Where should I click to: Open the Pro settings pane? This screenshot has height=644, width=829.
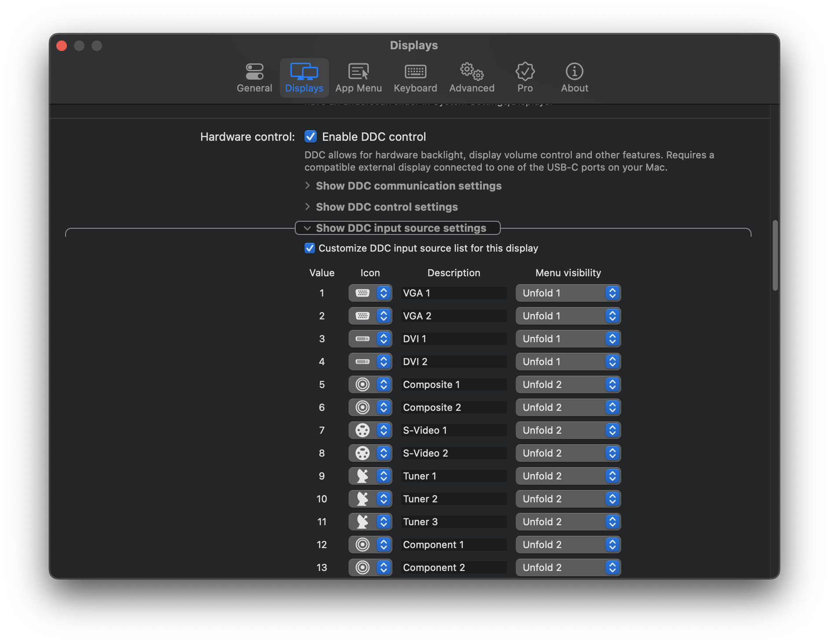click(525, 77)
